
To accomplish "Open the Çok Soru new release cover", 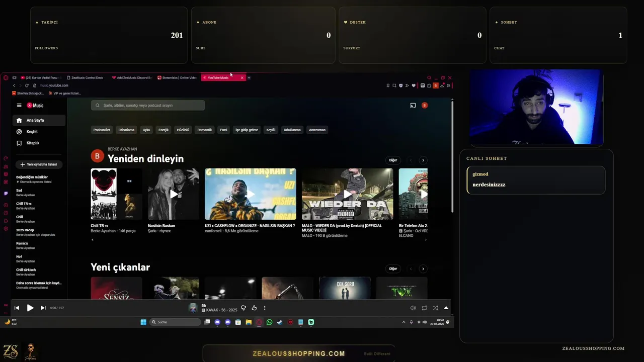I will coord(345,288).
